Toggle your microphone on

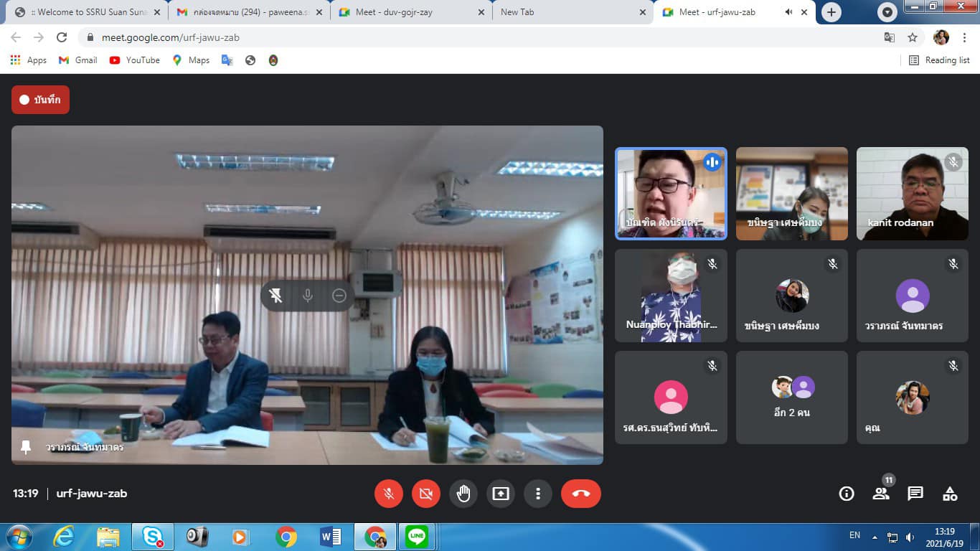389,494
